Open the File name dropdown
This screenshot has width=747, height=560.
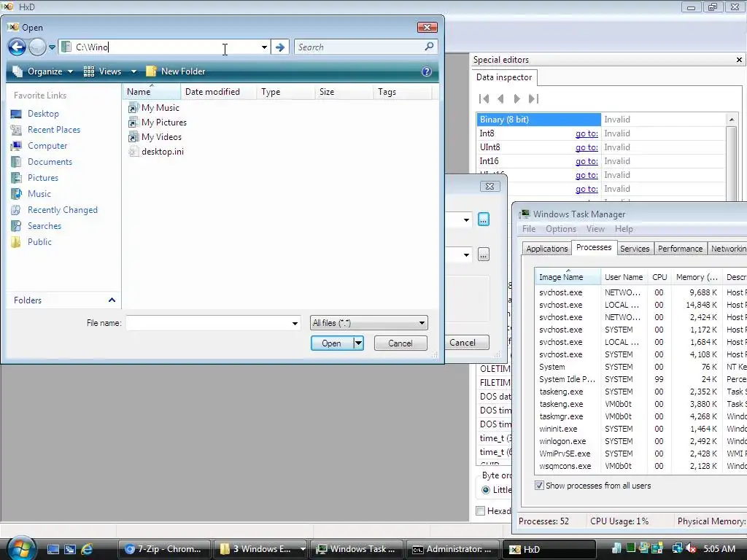coord(295,323)
